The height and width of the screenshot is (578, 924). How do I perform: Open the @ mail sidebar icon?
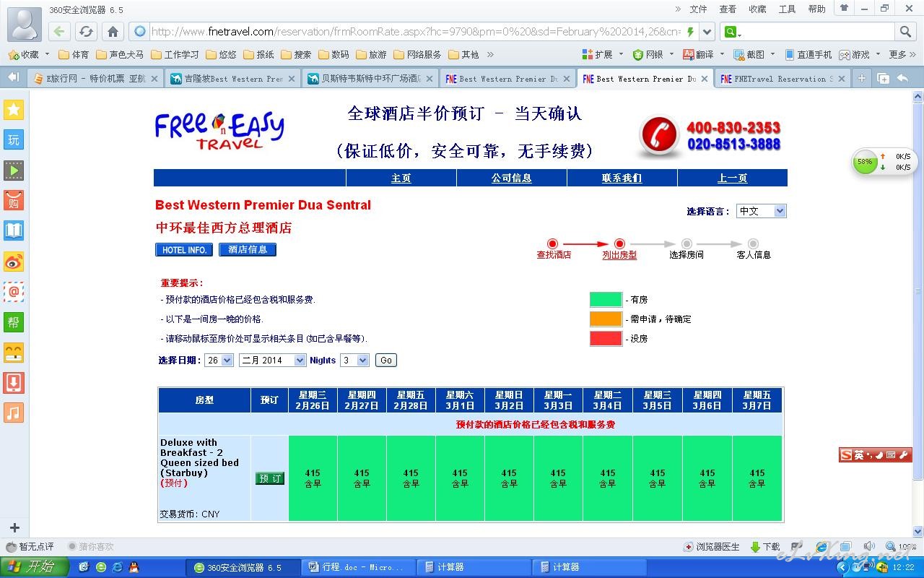point(14,291)
